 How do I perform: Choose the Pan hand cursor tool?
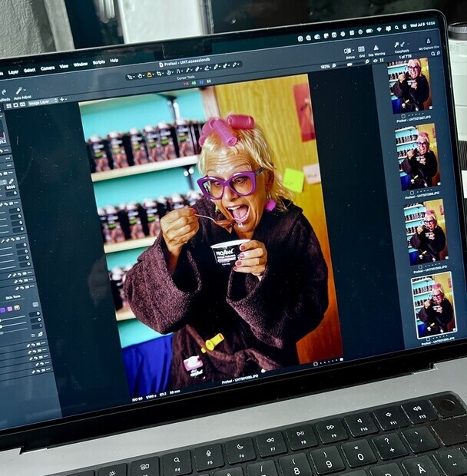pyautogui.click(x=140, y=76)
